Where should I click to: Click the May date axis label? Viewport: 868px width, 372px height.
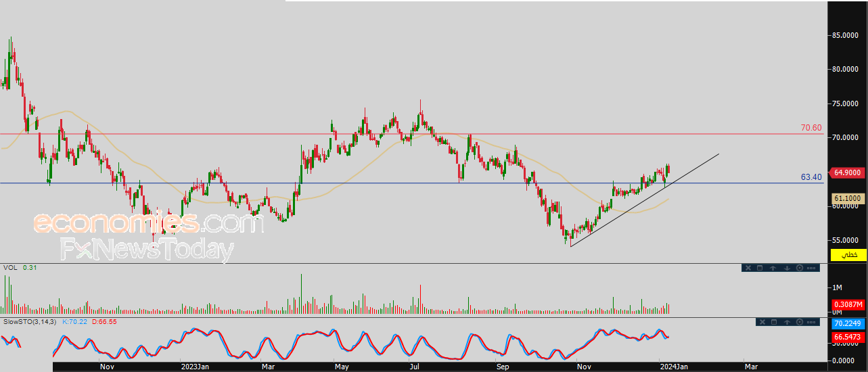click(342, 367)
